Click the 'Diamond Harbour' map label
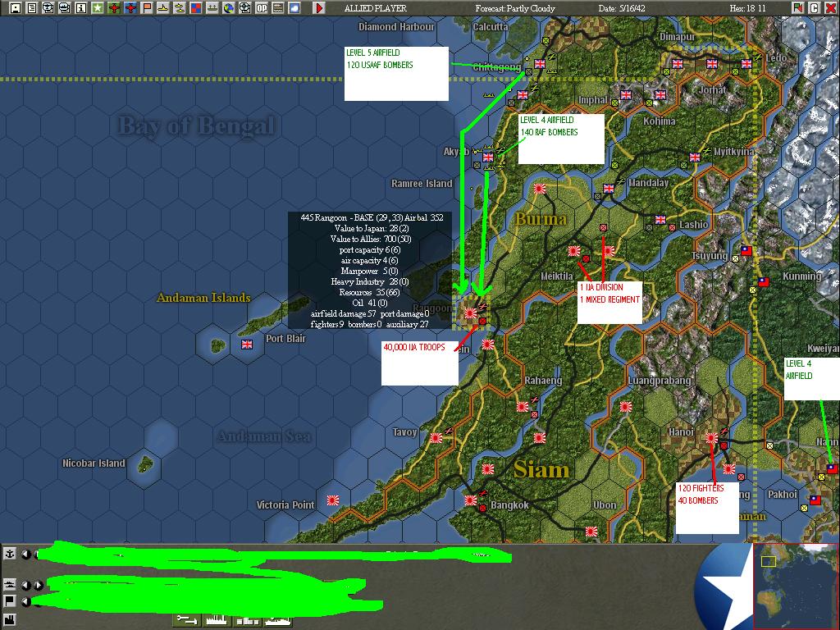 click(x=396, y=27)
